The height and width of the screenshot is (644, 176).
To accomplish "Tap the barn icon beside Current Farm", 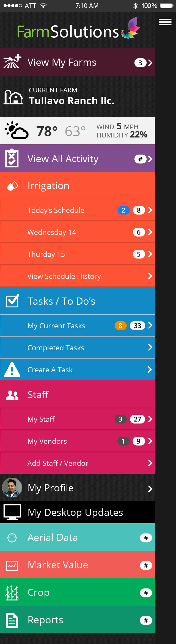I will 13,97.
